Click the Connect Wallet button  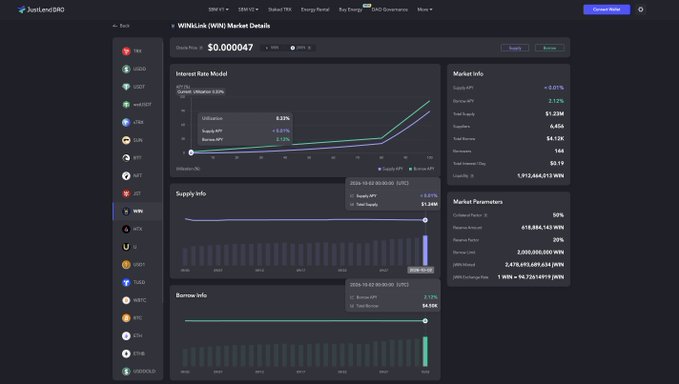[606, 10]
